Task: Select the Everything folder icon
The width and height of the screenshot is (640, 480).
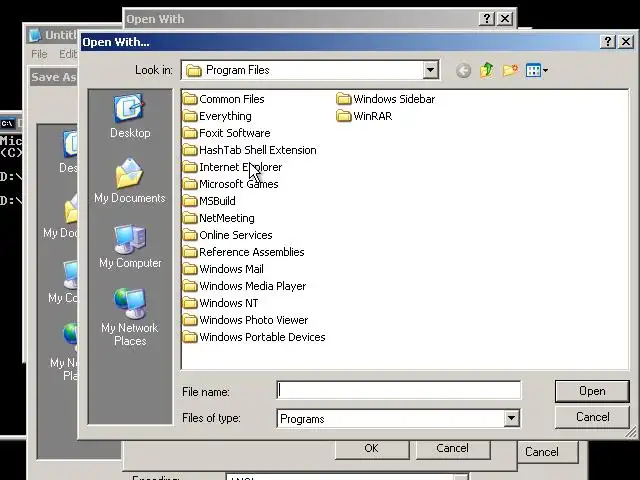Action: [190, 116]
